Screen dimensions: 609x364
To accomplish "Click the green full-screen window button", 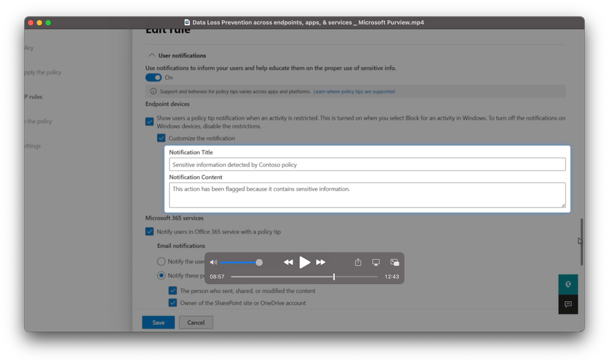I will pos(48,23).
